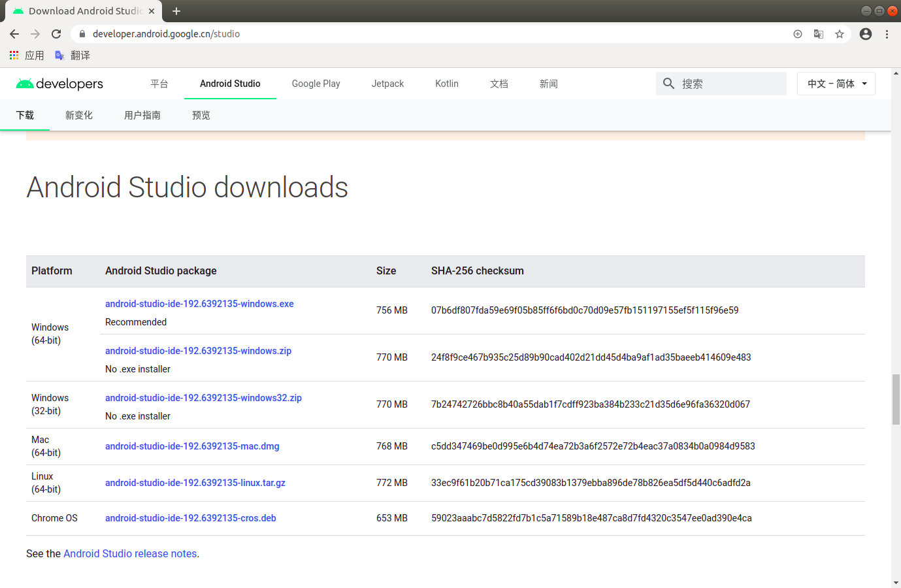Open the Kotlin menu item
The image size is (901, 588).
(446, 84)
